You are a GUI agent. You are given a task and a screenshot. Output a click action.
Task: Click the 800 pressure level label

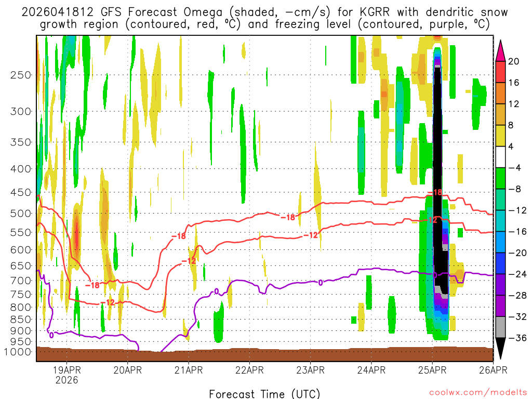21,307
